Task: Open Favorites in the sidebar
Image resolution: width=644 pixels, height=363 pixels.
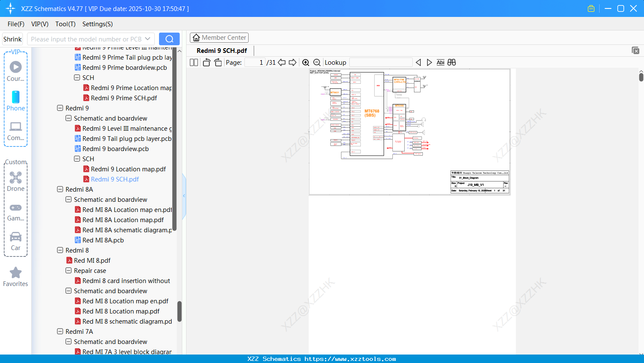Action: tap(16, 277)
